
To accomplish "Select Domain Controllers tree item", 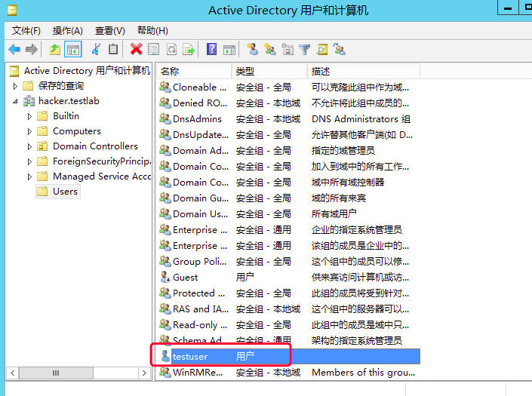I will (95, 146).
